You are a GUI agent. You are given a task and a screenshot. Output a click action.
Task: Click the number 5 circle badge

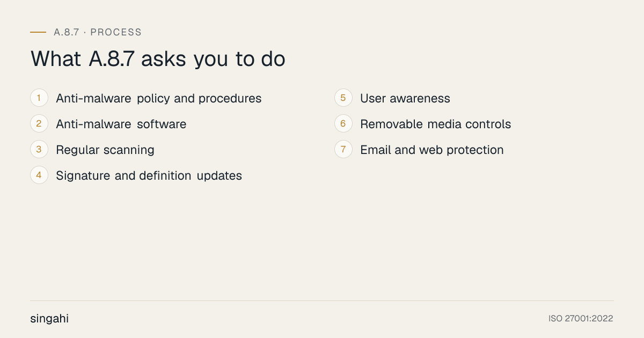(x=343, y=98)
